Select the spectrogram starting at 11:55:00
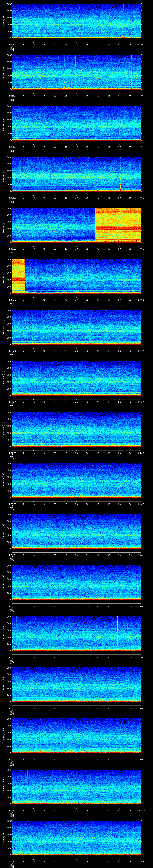The width and height of the screenshot is (153, 868). [x=76, y=582]
